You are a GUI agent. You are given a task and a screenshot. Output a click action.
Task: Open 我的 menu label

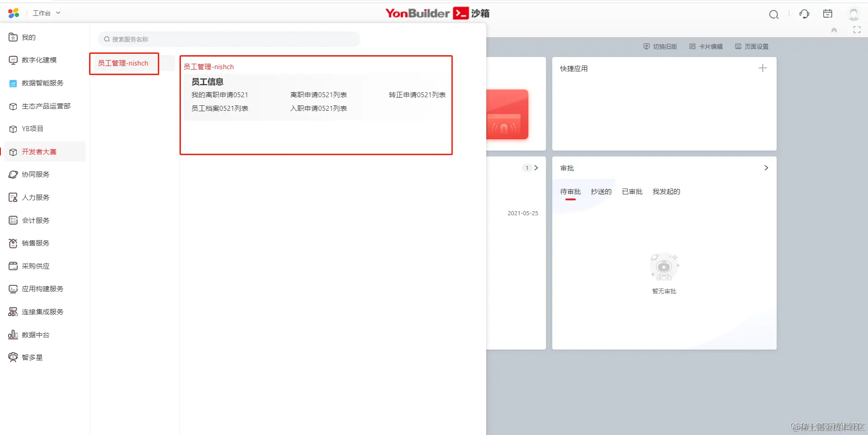pyautogui.click(x=28, y=38)
